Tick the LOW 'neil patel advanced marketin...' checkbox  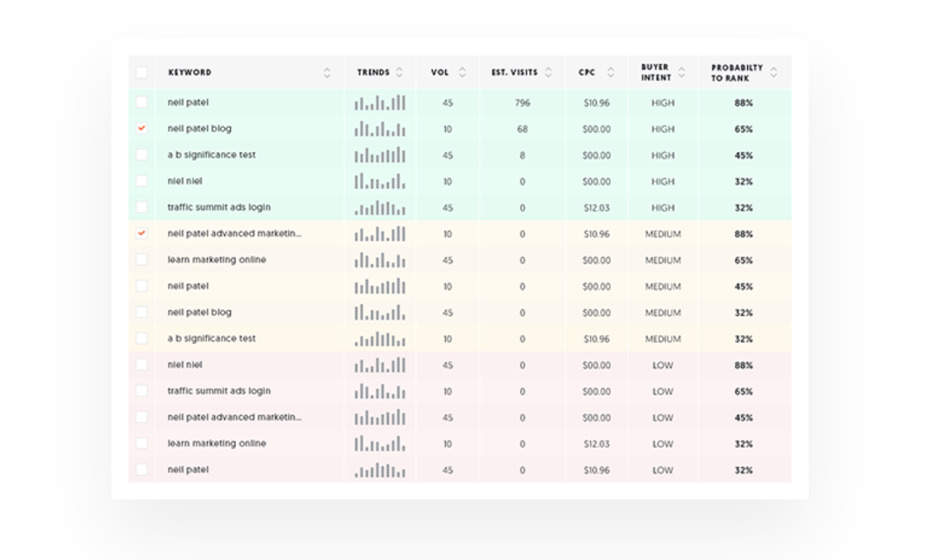(141, 418)
